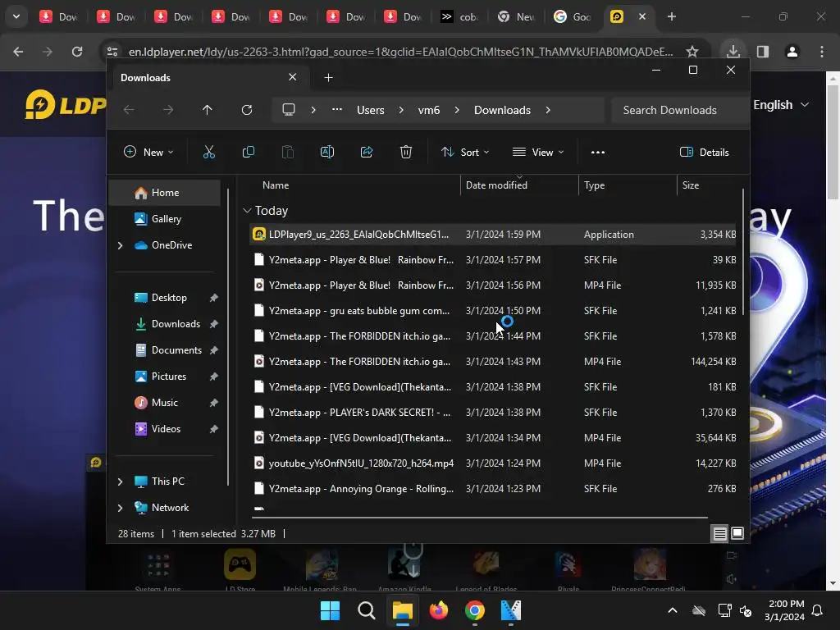
Task: Switch to details list view icon in status bar
Action: (x=720, y=533)
